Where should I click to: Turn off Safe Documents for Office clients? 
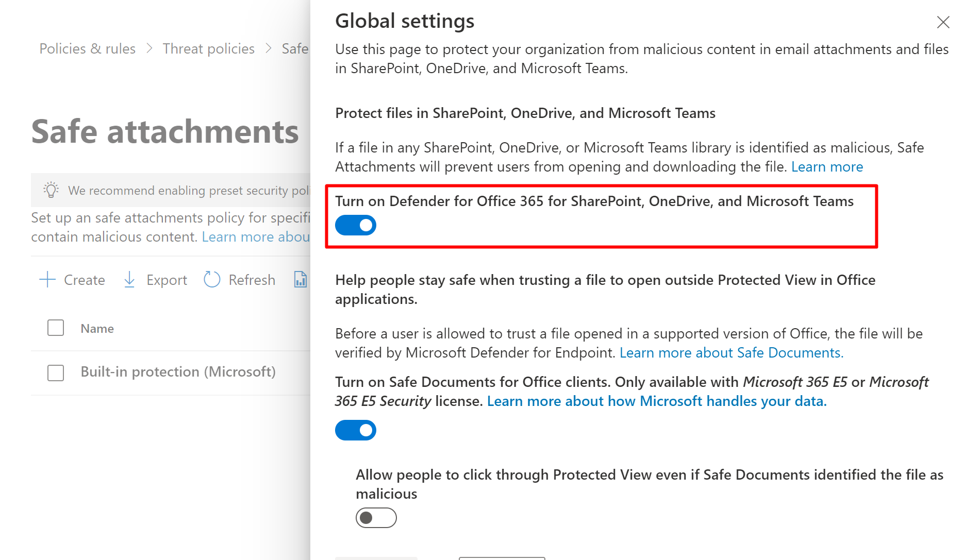click(356, 430)
